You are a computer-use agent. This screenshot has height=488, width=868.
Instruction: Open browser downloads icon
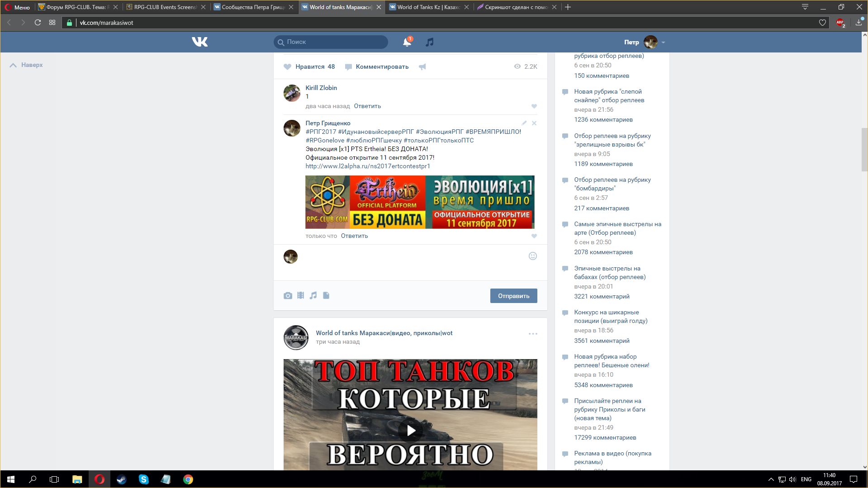tap(859, 23)
